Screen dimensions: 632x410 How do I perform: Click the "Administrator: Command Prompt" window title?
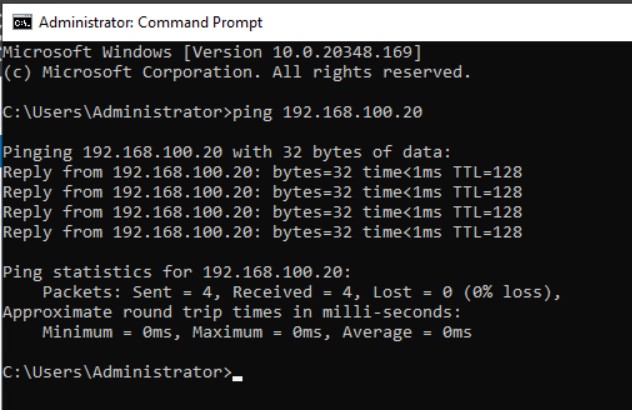[150, 22]
